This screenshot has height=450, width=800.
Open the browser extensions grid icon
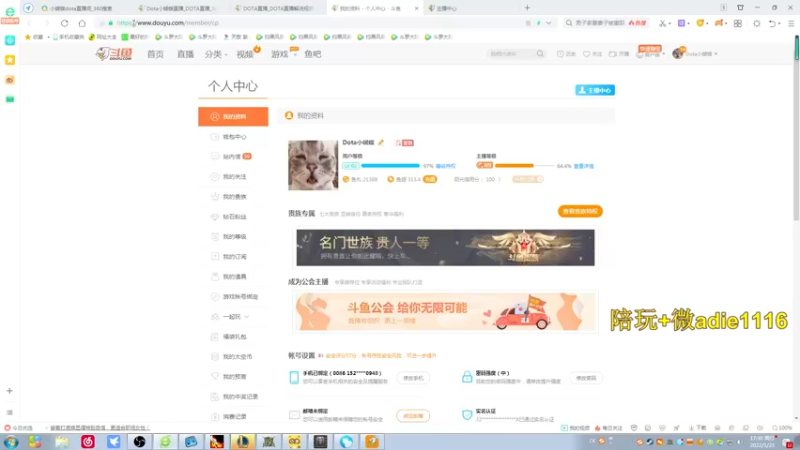[x=738, y=23]
